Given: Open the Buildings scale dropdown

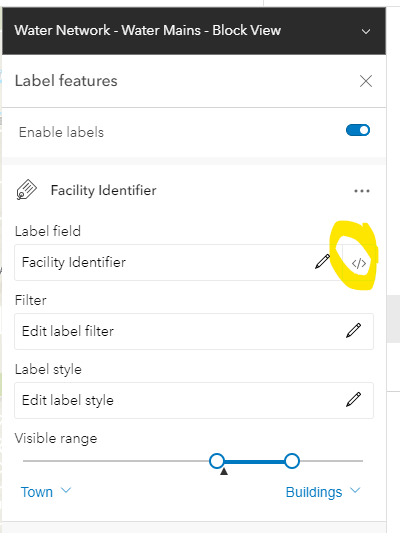Looking at the screenshot, I should tap(323, 492).
